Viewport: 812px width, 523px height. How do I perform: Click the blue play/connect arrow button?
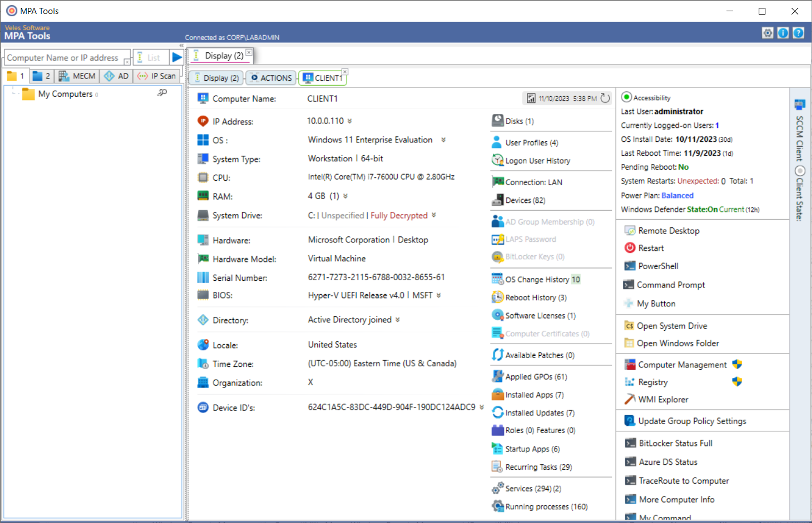click(177, 57)
